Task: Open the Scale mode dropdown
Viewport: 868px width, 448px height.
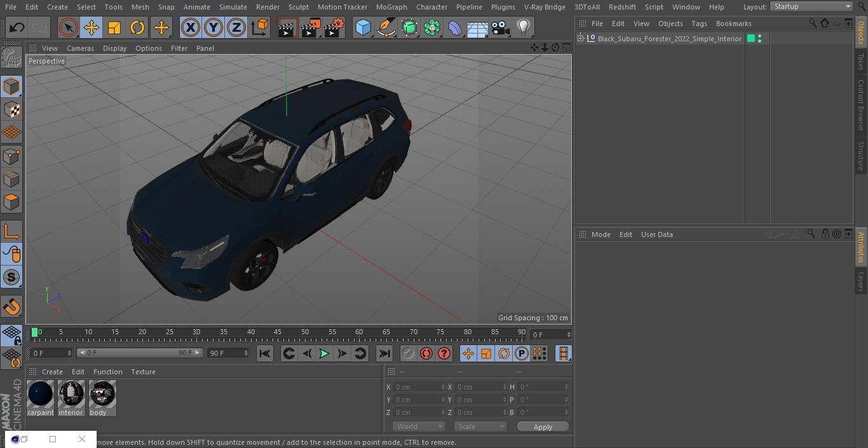Action: [x=480, y=426]
